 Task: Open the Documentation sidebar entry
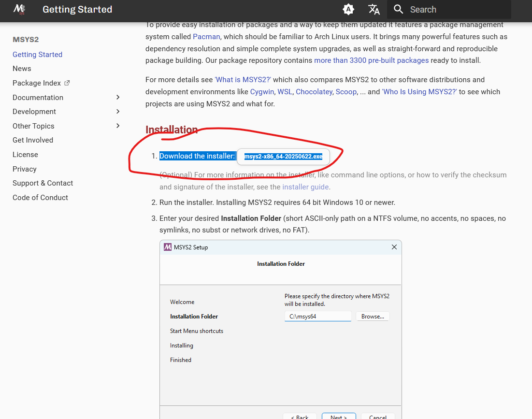click(38, 97)
